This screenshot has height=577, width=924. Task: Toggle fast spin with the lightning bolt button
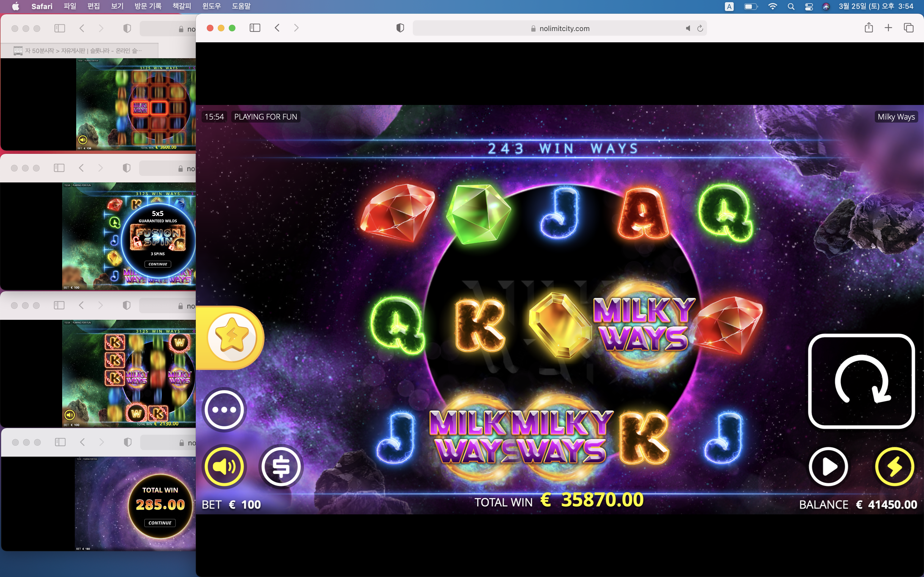(x=894, y=466)
